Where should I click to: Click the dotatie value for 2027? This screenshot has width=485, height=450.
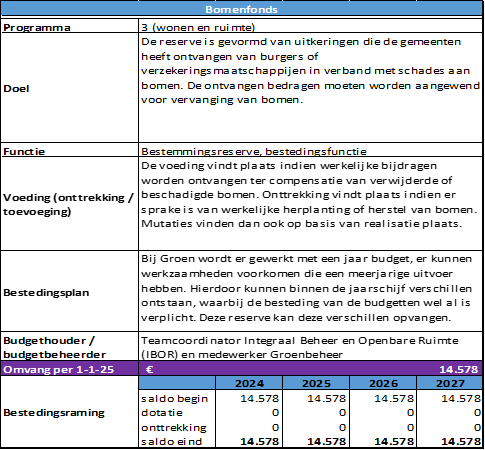point(477,413)
